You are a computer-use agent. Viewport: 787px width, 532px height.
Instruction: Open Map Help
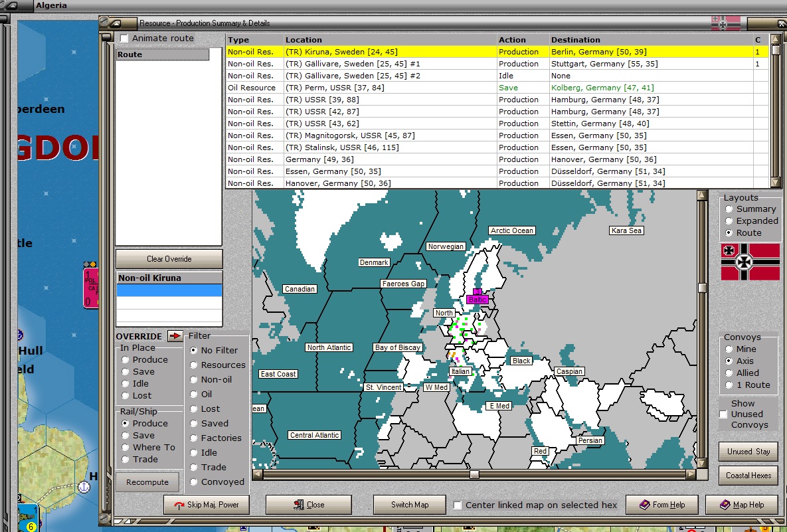pos(742,505)
